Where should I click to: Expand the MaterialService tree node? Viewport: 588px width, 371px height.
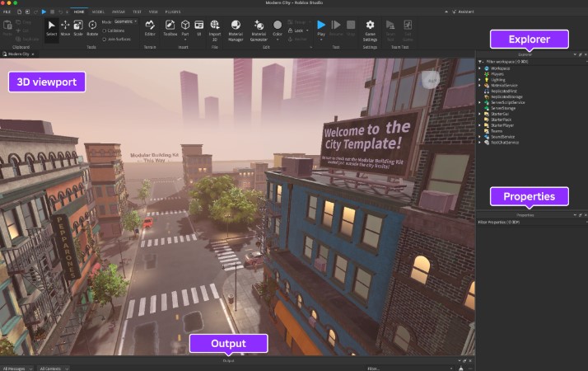coord(479,85)
